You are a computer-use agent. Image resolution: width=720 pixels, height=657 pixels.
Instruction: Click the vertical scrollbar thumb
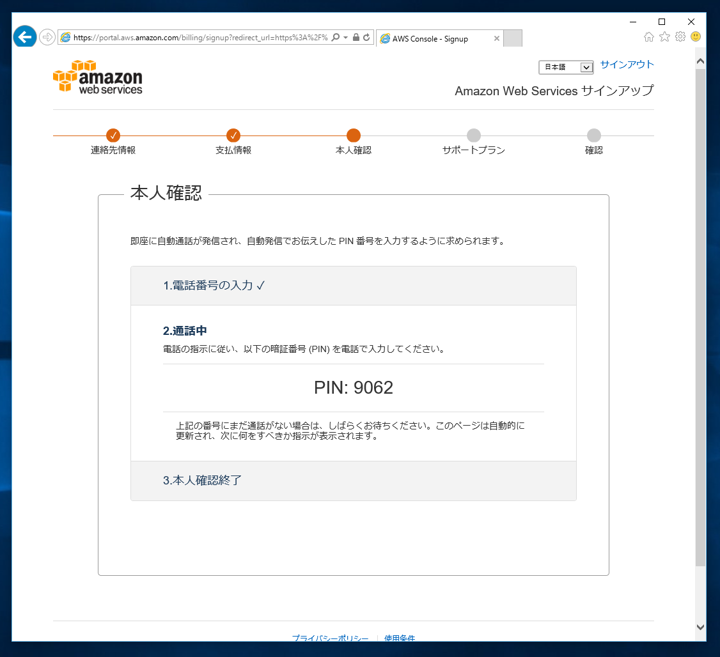(700, 317)
